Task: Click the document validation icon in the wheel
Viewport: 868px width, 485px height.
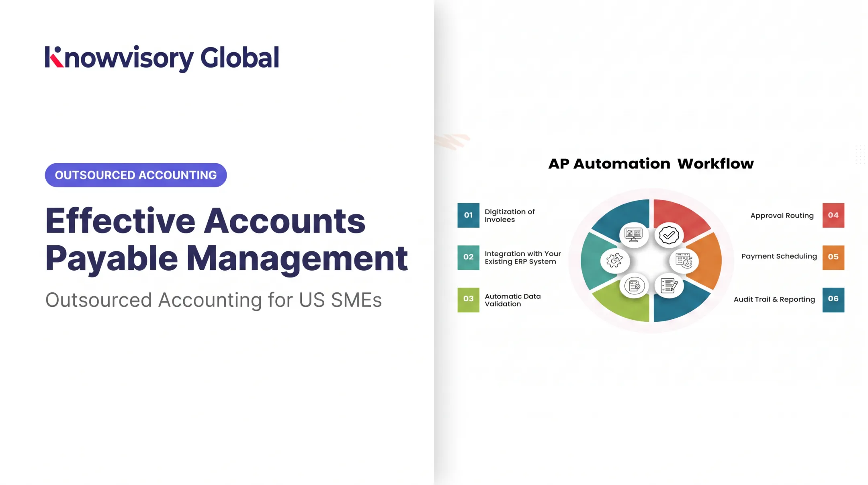Action: click(634, 286)
